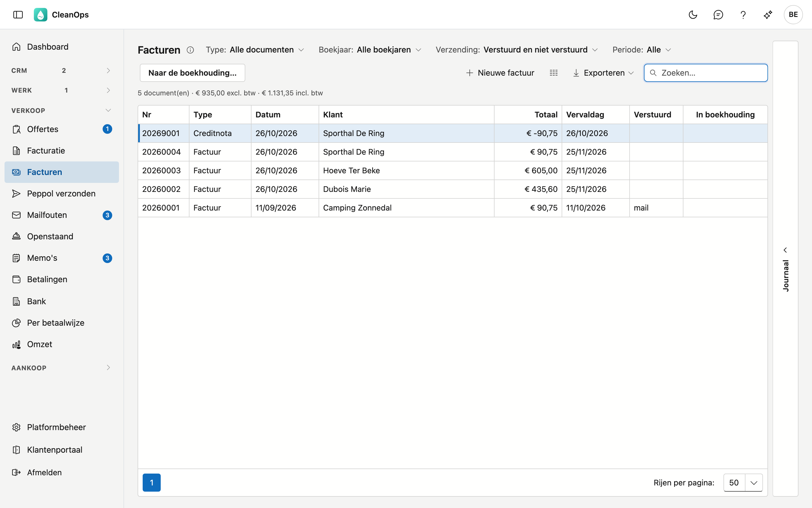Image resolution: width=812 pixels, height=508 pixels.
Task: Click the Bank building icon
Action: click(16, 301)
